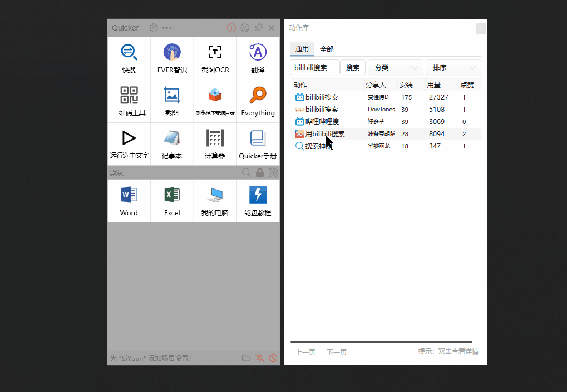Launch the Everything search action
Image resolution: width=567 pixels, height=392 pixels.
(x=258, y=101)
